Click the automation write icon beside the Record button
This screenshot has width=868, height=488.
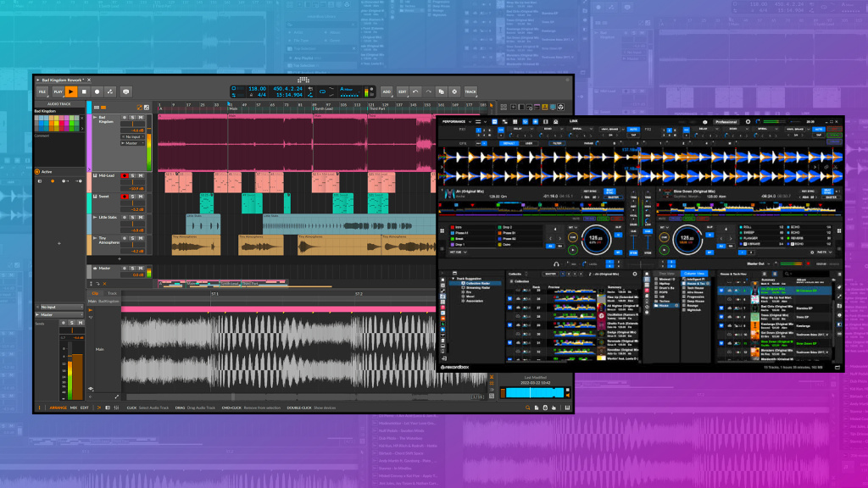pos(110,91)
